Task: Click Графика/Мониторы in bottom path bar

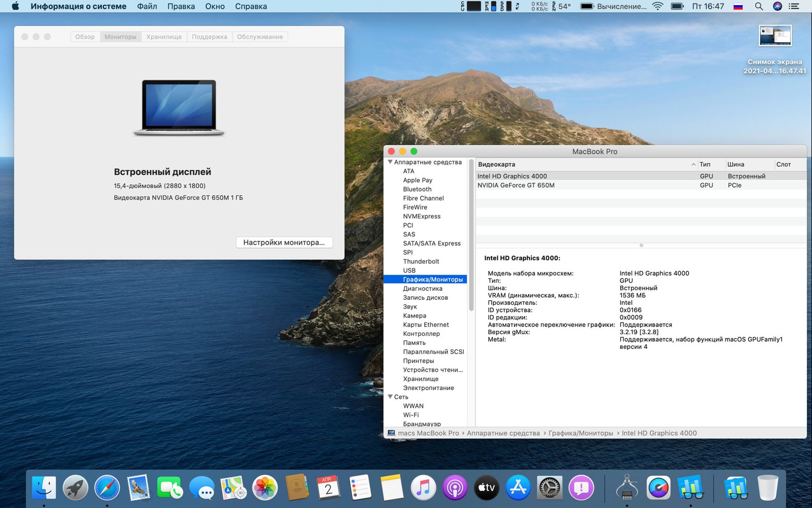Action: (x=581, y=433)
